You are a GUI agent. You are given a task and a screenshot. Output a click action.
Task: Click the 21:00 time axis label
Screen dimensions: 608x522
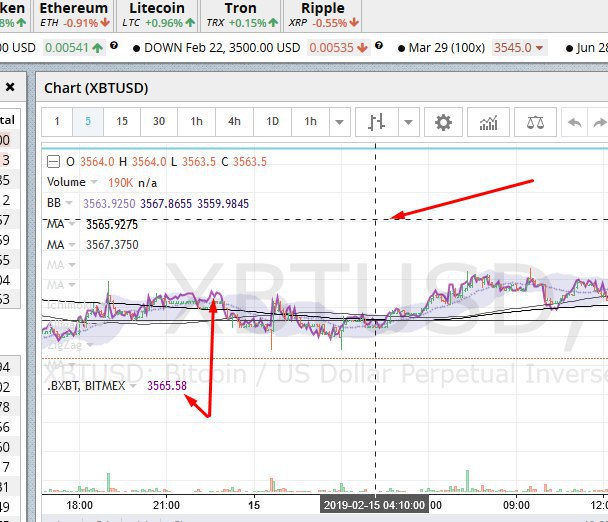pos(166,505)
